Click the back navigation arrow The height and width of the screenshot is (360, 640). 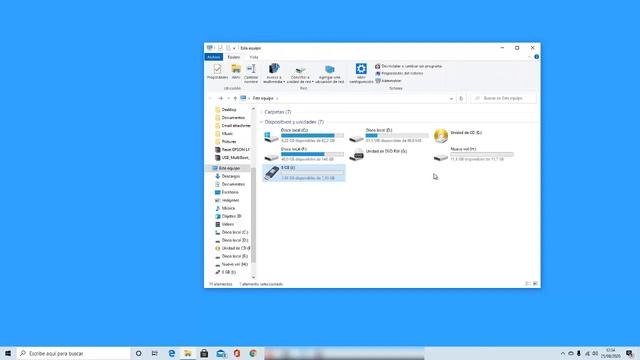click(x=211, y=98)
